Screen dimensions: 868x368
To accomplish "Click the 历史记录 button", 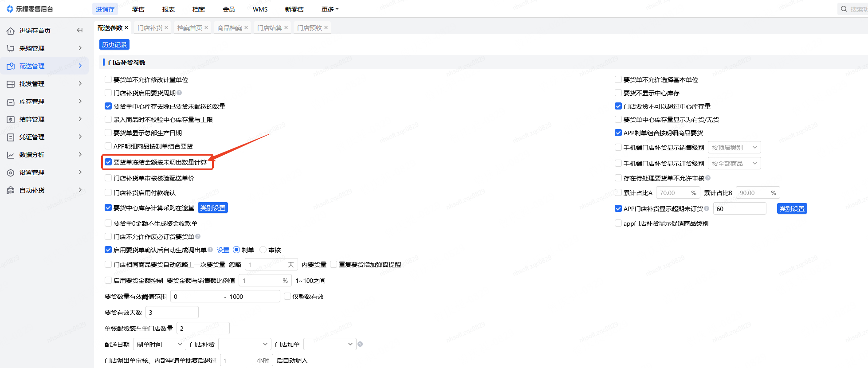I will tap(114, 44).
